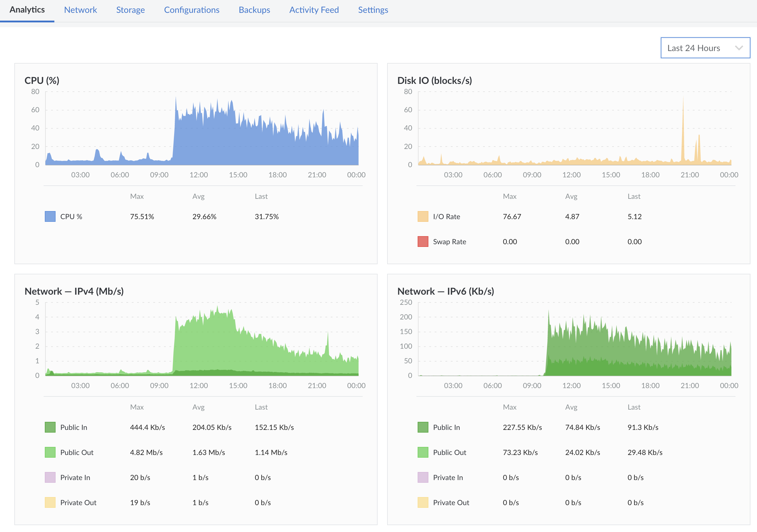Click the IPv6 Private In legend label
The height and width of the screenshot is (532, 757).
[448, 477]
